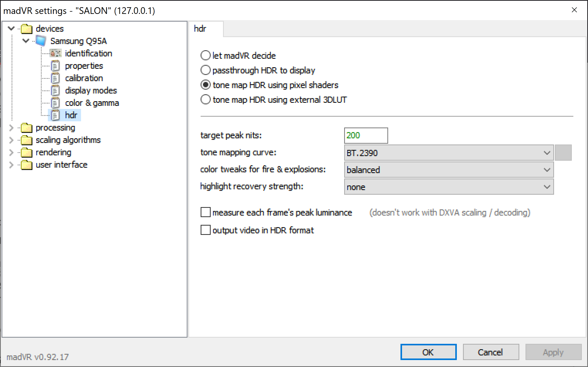Image resolution: width=588 pixels, height=367 pixels.
Task: Click the hdr page icon in tree
Action: tap(55, 115)
